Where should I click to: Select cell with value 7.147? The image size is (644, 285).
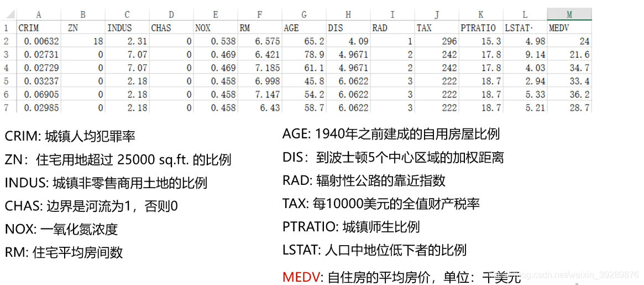coord(259,95)
